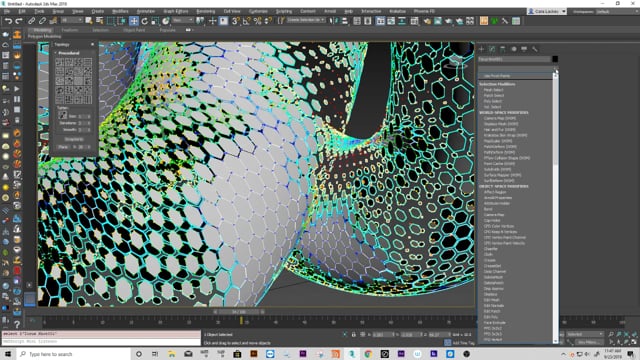Click the Unlink Selection icon
This screenshot has width=640, height=360.
coord(42,21)
